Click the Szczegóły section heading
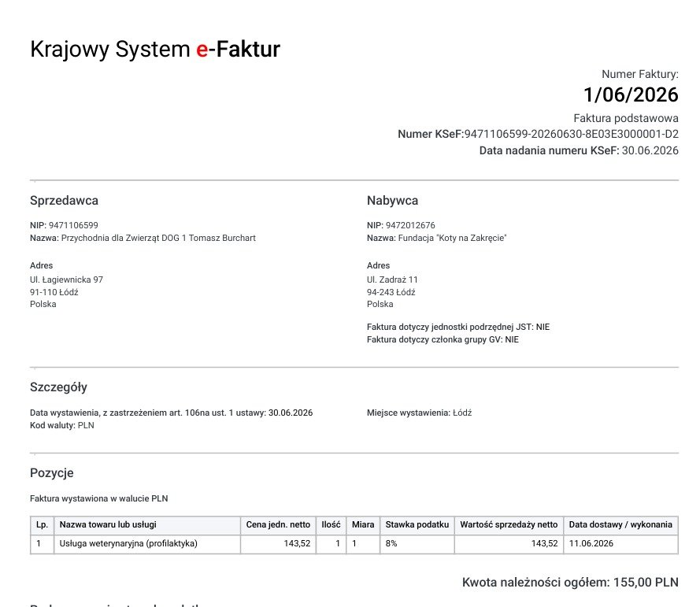This screenshot has height=607, width=700. tap(58, 387)
